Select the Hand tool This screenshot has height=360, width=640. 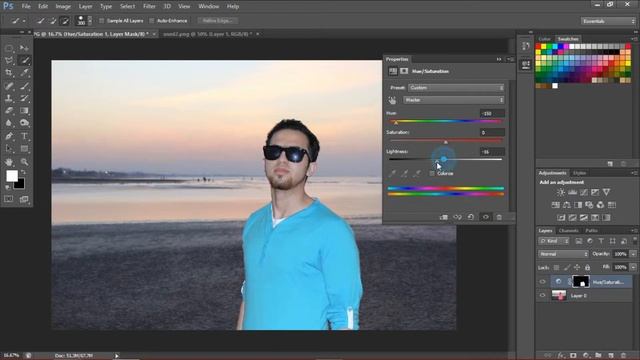(x=9, y=162)
